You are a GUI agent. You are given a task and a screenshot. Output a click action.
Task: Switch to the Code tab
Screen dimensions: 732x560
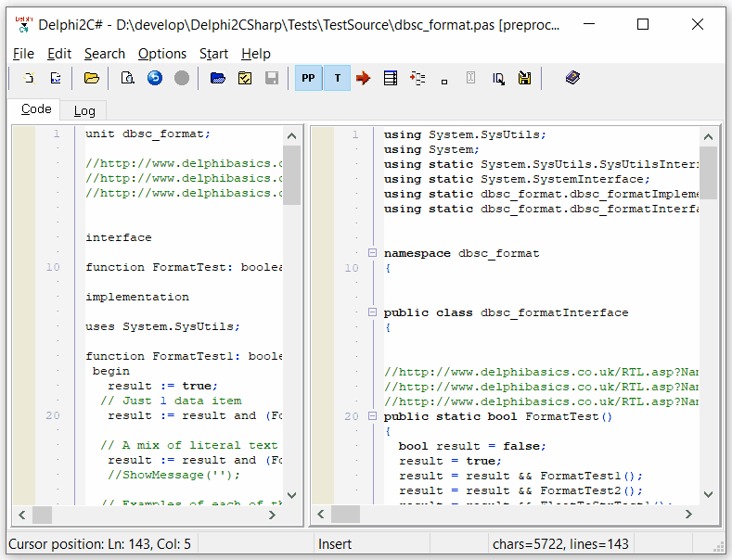[x=36, y=109]
